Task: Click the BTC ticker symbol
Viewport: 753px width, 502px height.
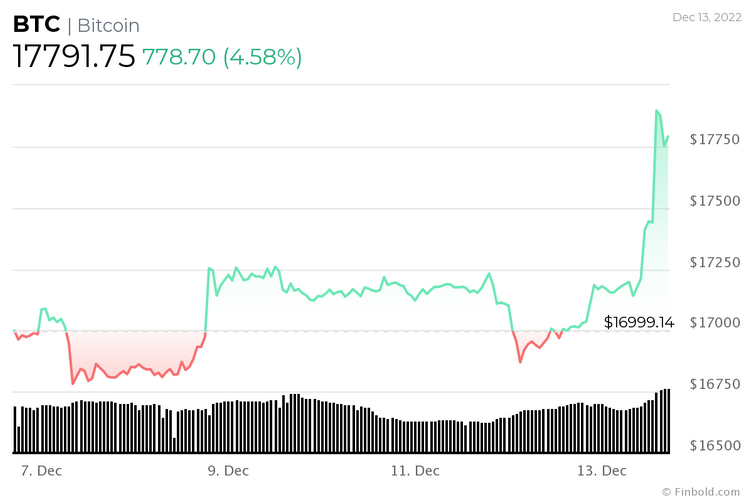Action: coord(36,24)
